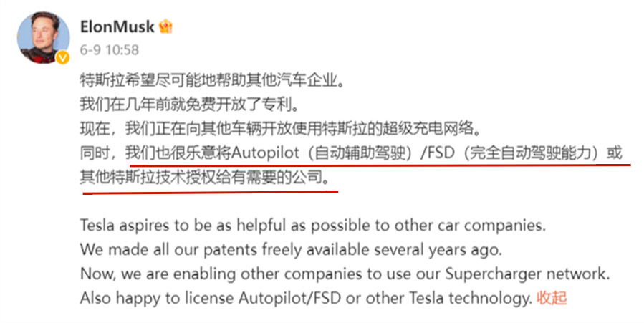Open the ElonMusk username link
Screen dimensions: 644x323
(x=117, y=26)
